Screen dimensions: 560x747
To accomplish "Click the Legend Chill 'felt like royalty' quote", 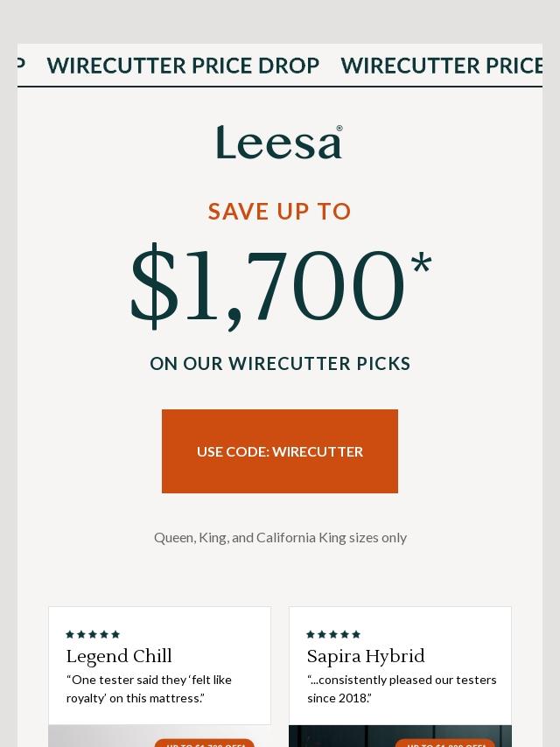I will click(149, 688).
